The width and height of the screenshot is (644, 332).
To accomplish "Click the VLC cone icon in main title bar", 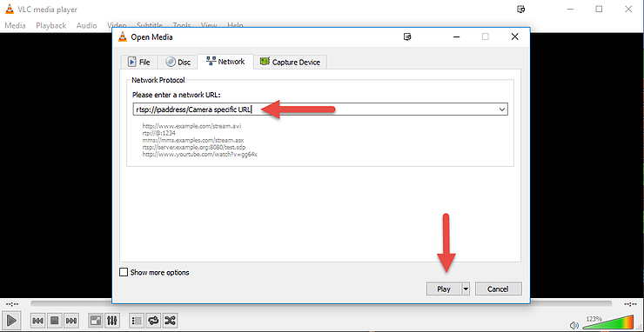I will coord(9,9).
